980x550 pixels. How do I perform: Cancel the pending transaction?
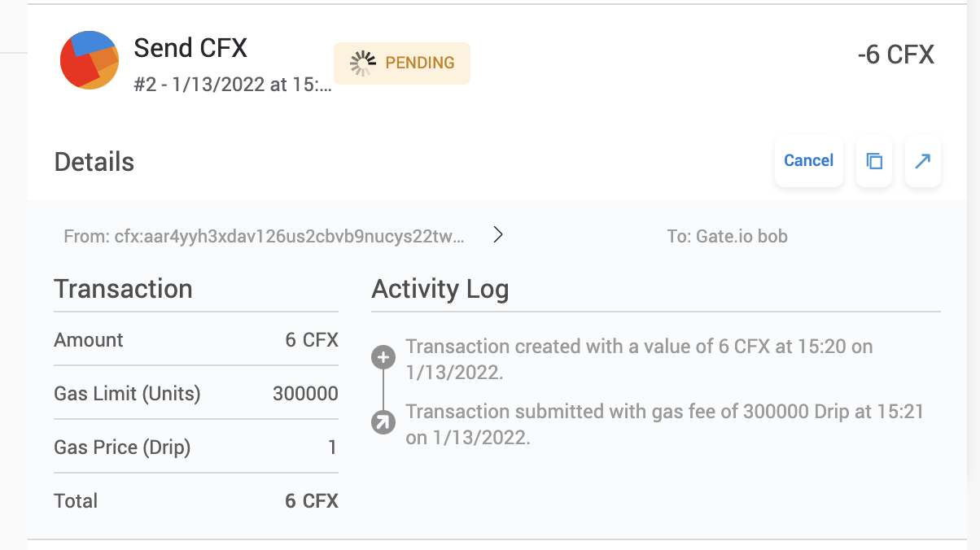808,160
